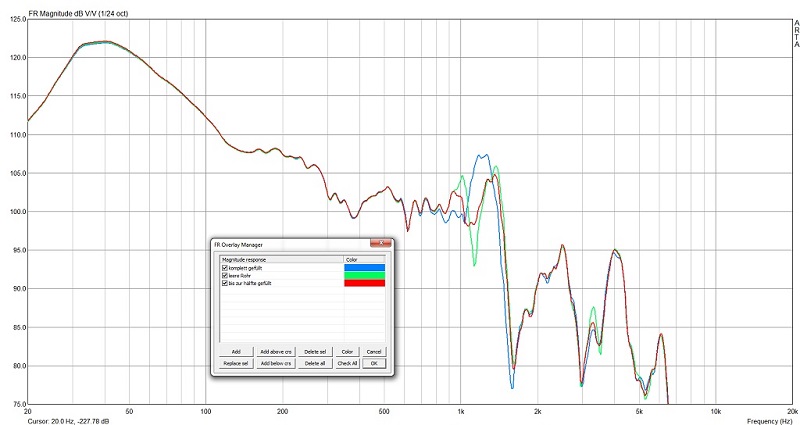Confirm the dialog with OK
The height and width of the screenshot is (425, 800).
click(x=374, y=363)
